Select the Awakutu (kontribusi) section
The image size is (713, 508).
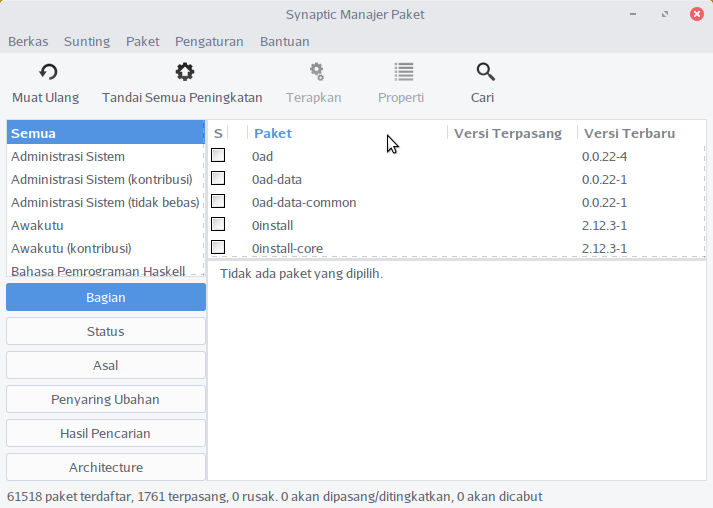tap(71, 248)
